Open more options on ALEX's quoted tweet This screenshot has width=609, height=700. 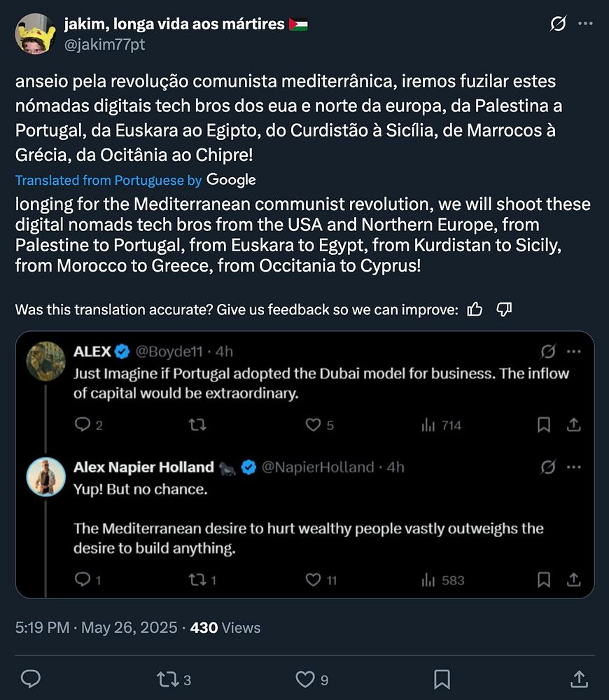point(573,351)
